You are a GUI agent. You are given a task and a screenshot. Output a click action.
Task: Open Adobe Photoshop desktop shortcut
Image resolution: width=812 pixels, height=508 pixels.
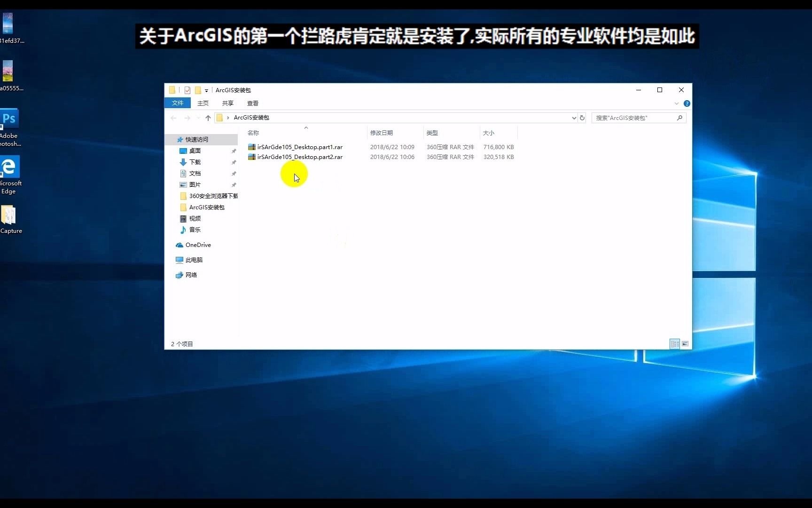pyautogui.click(x=9, y=128)
